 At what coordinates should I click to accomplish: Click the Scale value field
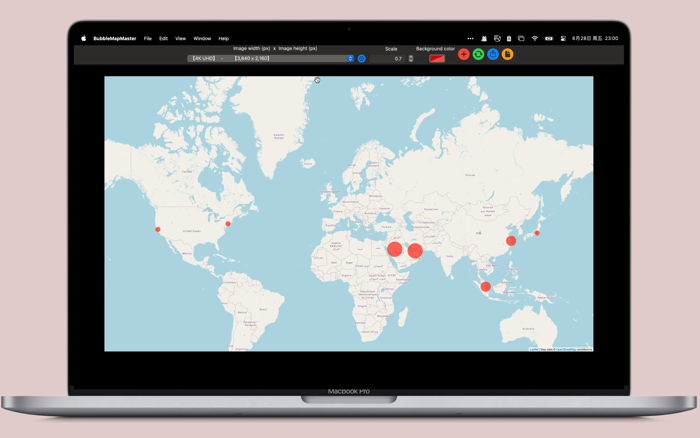388,58
